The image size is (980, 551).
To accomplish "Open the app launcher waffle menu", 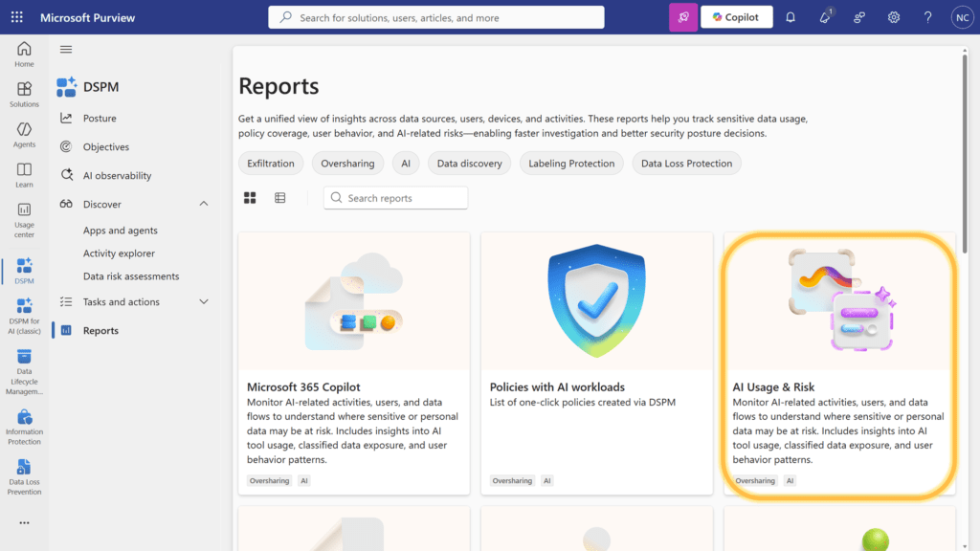I will tap(17, 17).
